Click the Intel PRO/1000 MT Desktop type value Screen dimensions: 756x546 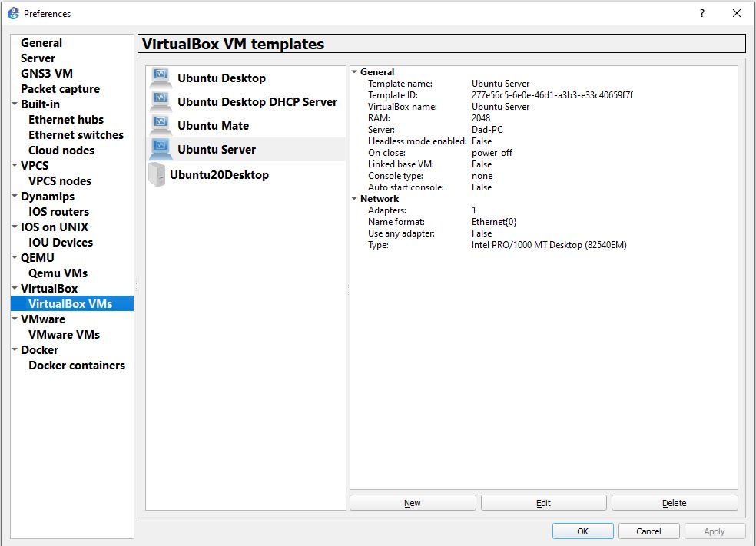[549, 245]
